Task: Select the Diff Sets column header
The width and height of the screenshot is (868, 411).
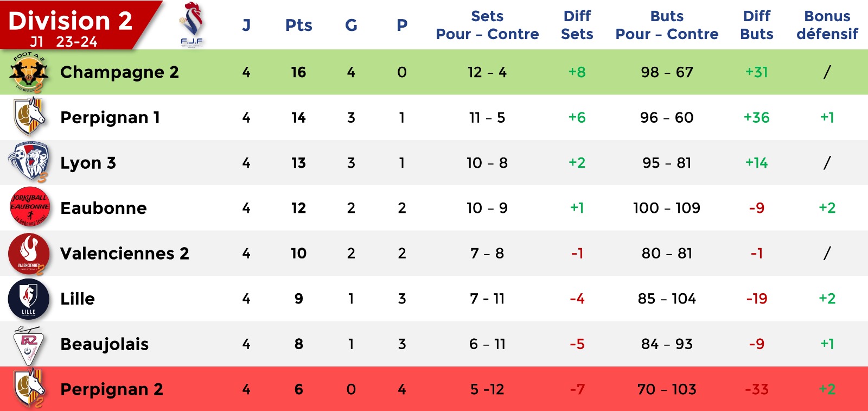Action: 577,25
